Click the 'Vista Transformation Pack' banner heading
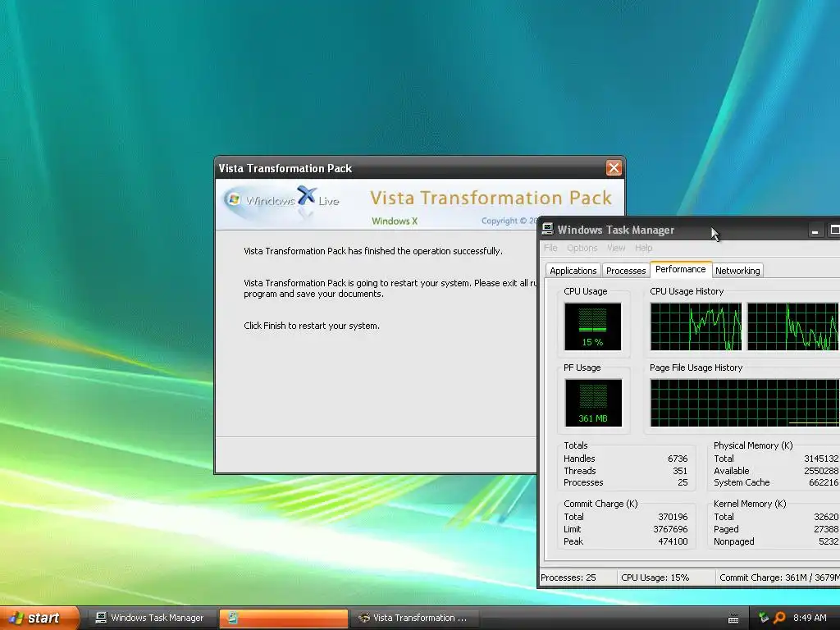The image size is (840, 630). [491, 198]
